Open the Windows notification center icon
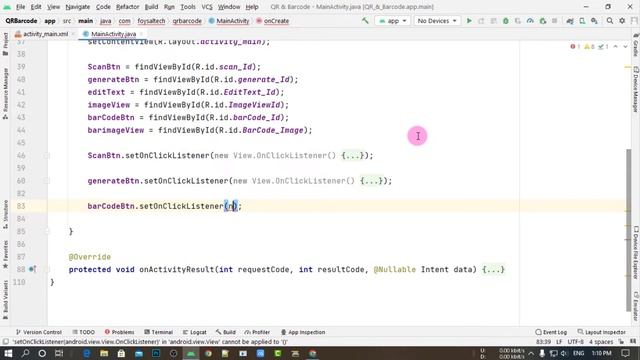Screen dimensions: 640x360 point(626,353)
